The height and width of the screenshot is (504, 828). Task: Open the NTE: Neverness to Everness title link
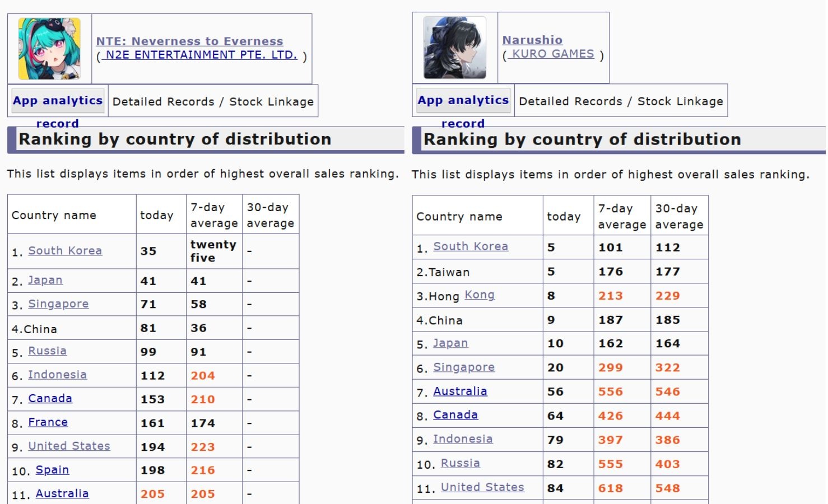click(x=189, y=41)
